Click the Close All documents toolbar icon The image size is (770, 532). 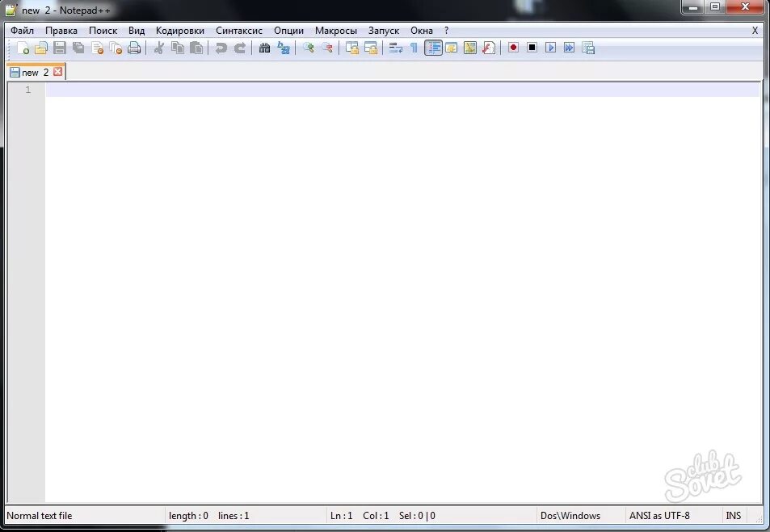click(116, 48)
